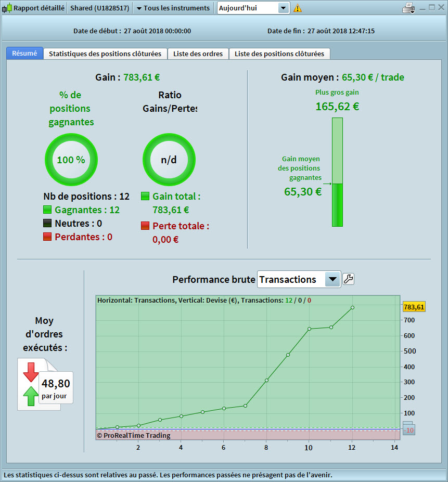
Task: Open the printer icon menu
Action: pos(408,8)
